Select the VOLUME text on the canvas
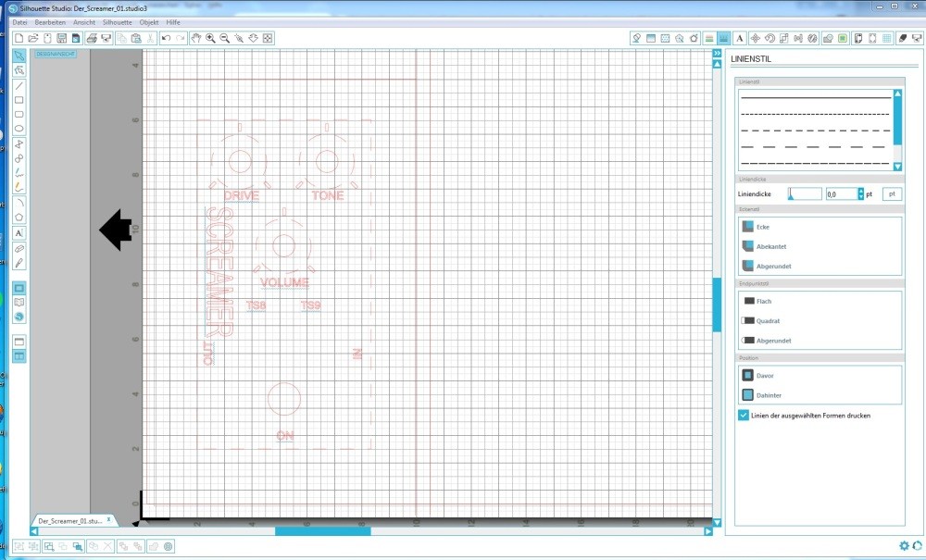926x560 pixels. coord(284,282)
